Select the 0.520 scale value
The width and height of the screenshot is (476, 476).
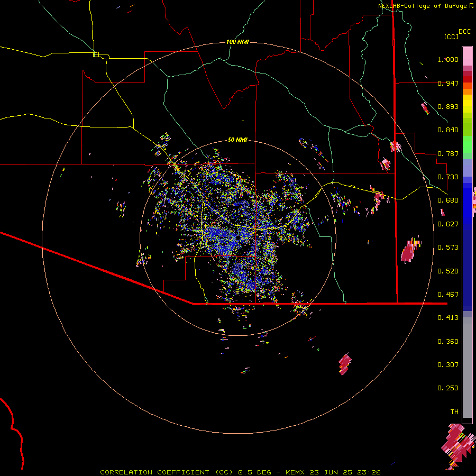point(448,271)
